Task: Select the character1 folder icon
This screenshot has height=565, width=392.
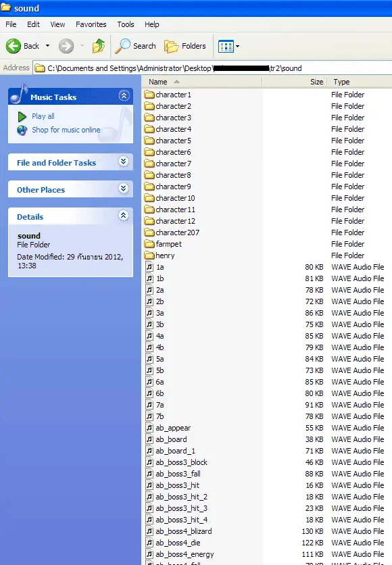Action: [x=149, y=95]
